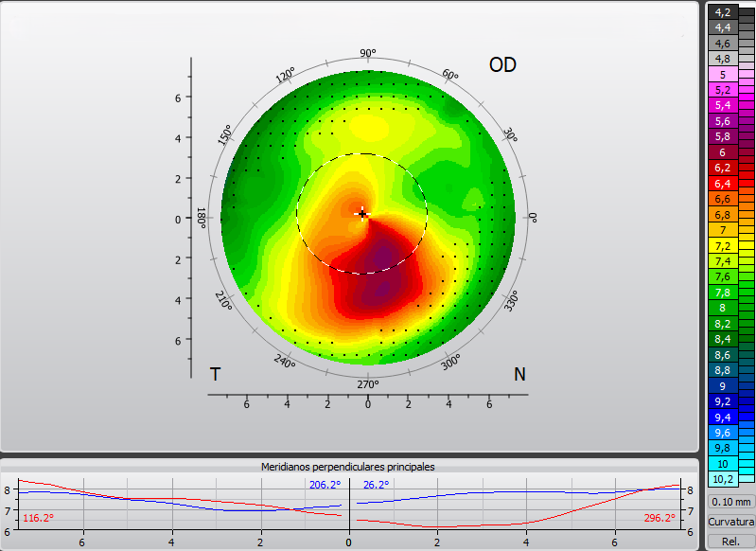Select the 9,8 cyan scale swatch
Image resolution: width=756 pixels, height=551 pixels.
[723, 448]
